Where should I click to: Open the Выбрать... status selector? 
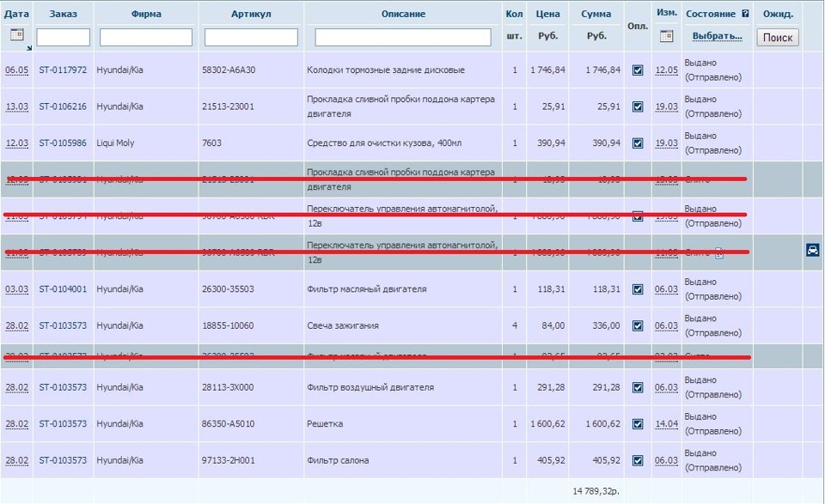[717, 36]
